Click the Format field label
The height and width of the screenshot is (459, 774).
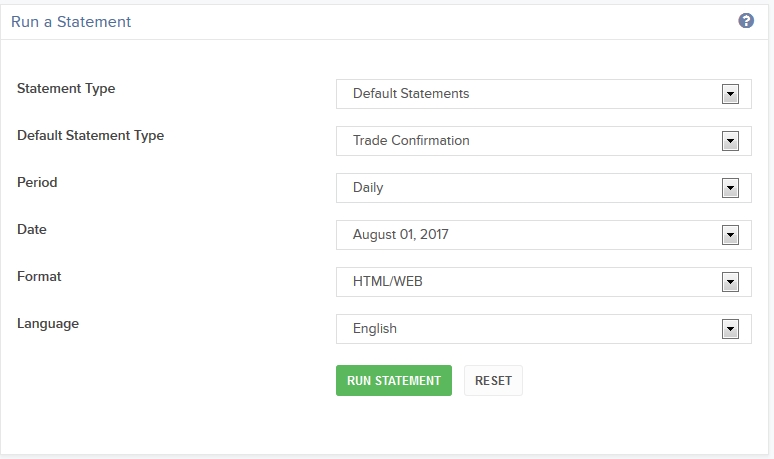[39, 276]
